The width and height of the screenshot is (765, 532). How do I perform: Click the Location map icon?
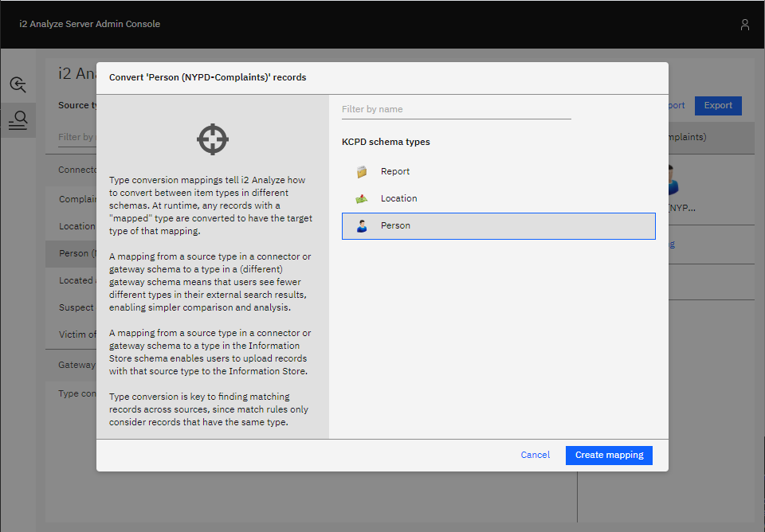click(362, 198)
